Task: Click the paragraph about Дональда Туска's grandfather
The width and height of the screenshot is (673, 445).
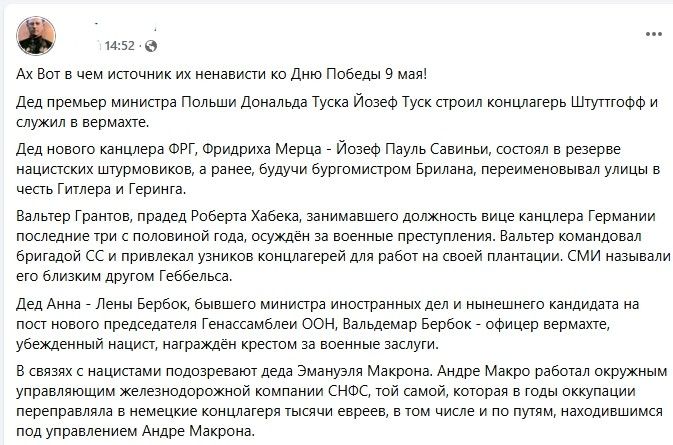Action: [337, 112]
